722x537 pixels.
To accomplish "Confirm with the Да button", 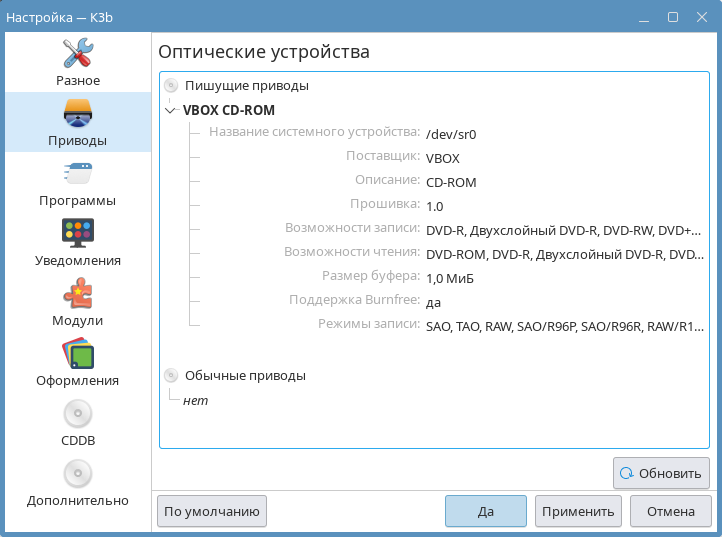I will pos(485,511).
